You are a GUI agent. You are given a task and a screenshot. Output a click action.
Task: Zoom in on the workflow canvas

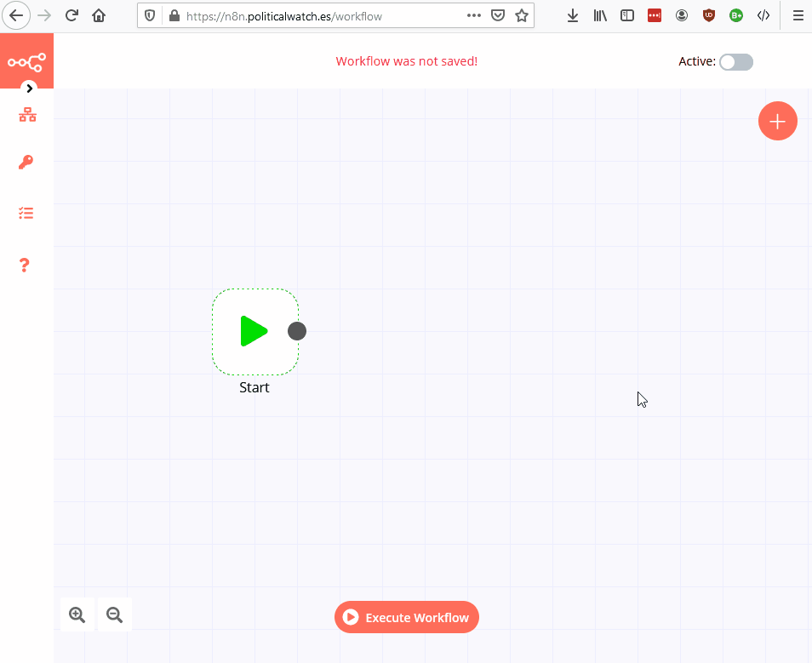pyautogui.click(x=77, y=614)
